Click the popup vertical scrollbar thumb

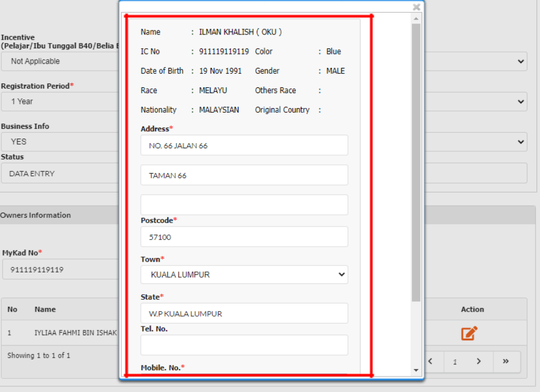(416, 161)
